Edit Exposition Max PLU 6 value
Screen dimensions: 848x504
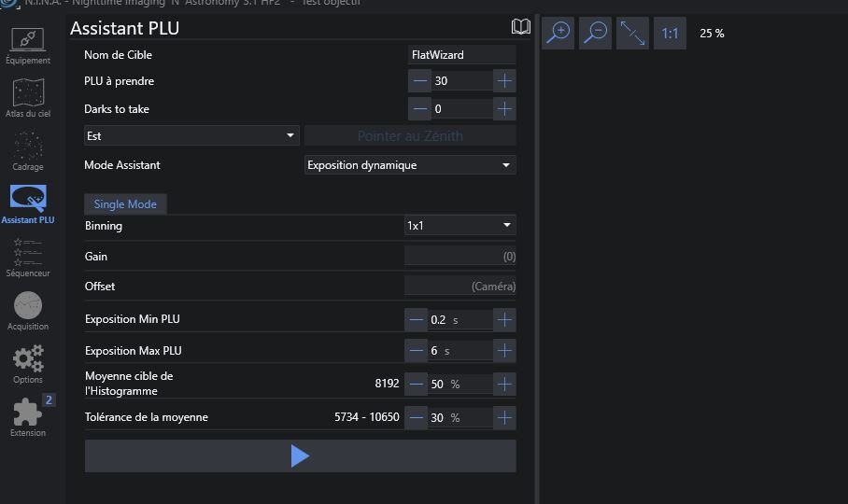point(459,351)
